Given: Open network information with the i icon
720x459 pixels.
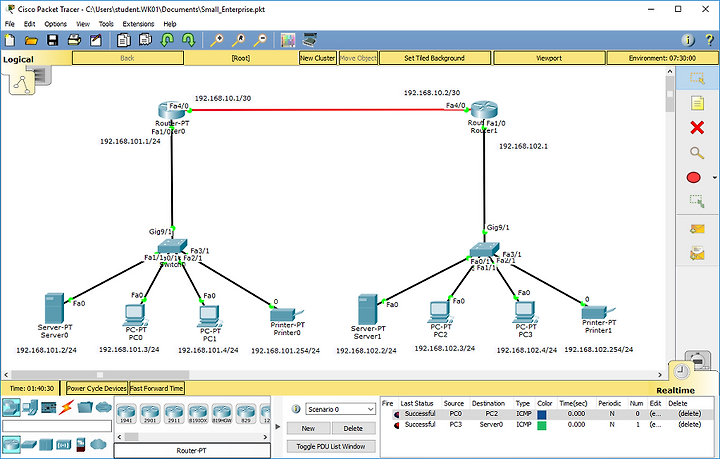Looking at the screenshot, I should (x=688, y=40).
